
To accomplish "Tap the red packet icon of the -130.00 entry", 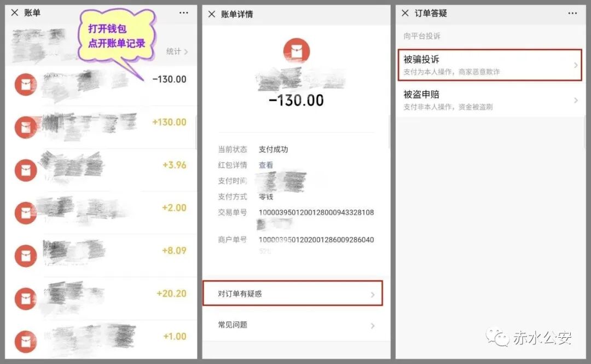I will (x=26, y=84).
